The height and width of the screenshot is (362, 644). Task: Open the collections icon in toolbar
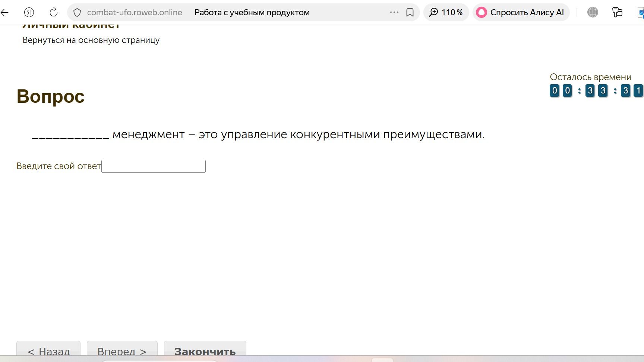[617, 12]
